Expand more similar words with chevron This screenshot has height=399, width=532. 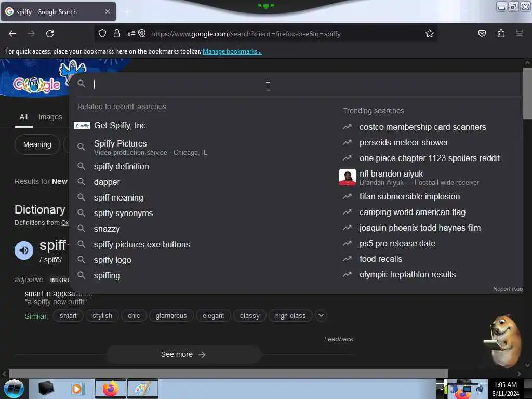[321, 315]
